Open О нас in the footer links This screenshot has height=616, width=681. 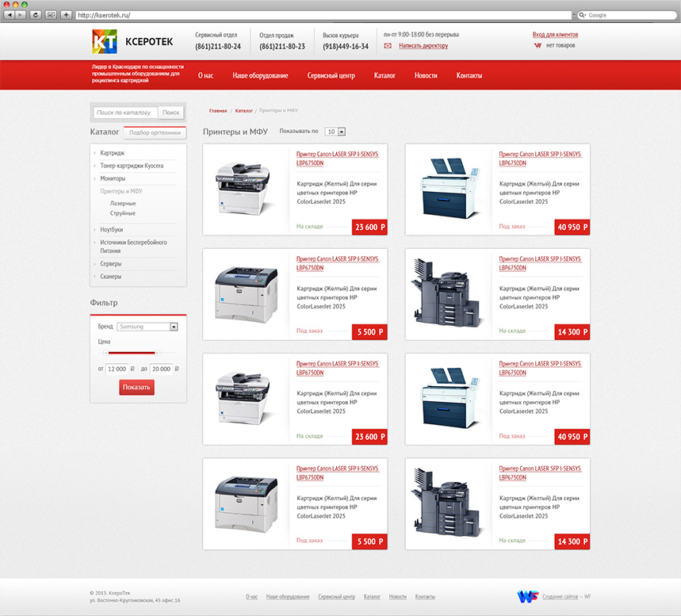(x=251, y=597)
